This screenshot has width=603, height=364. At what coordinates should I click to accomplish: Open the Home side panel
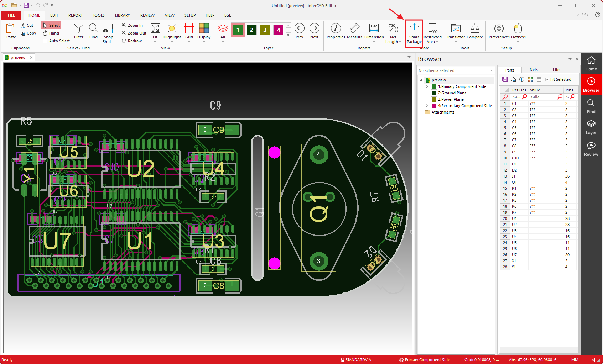pyautogui.click(x=591, y=64)
